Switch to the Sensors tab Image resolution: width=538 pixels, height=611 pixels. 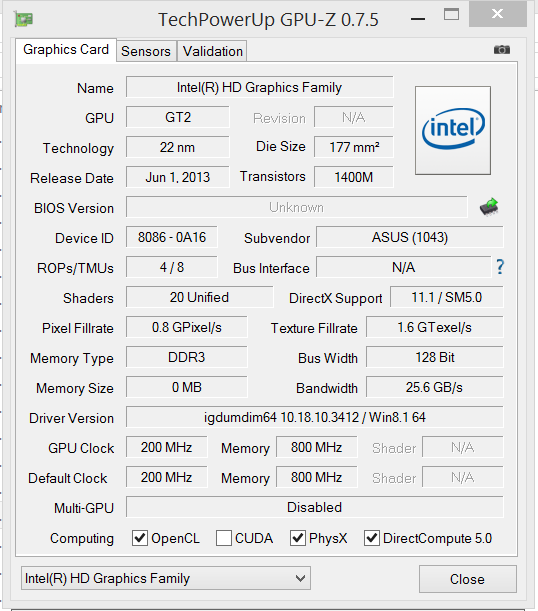click(146, 51)
